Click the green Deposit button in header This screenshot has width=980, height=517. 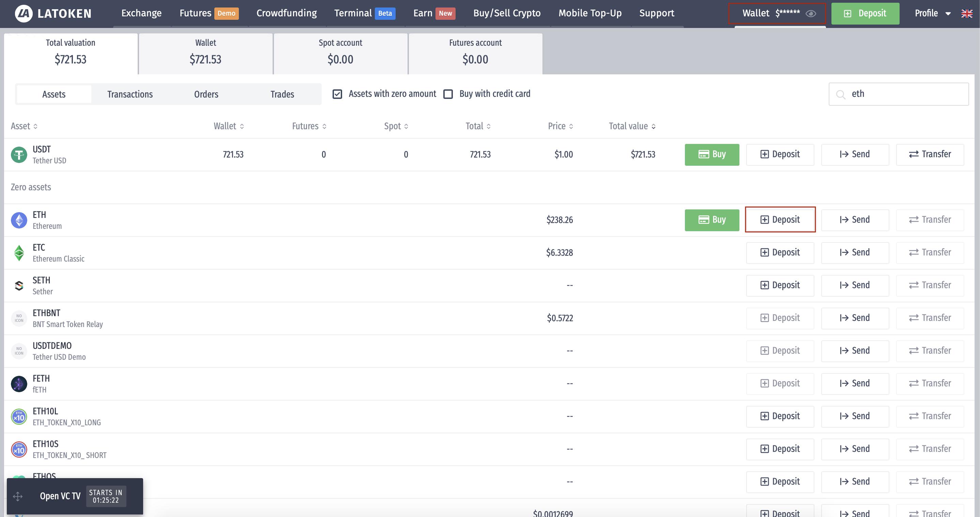tap(865, 14)
